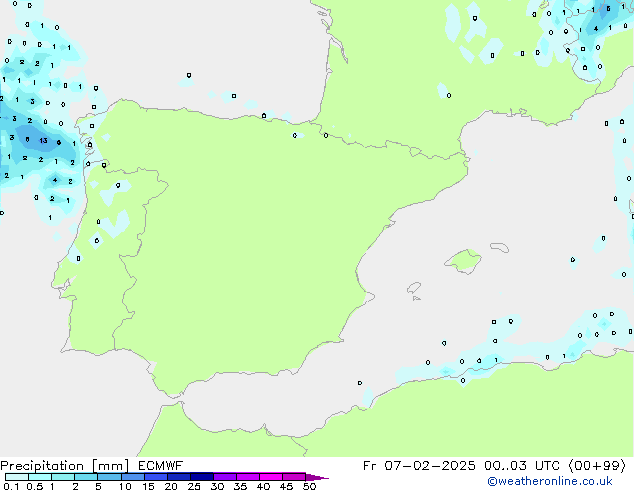This screenshot has width=634, height=490.
Task: Click the legend scale label 35
Action: (x=240, y=486)
